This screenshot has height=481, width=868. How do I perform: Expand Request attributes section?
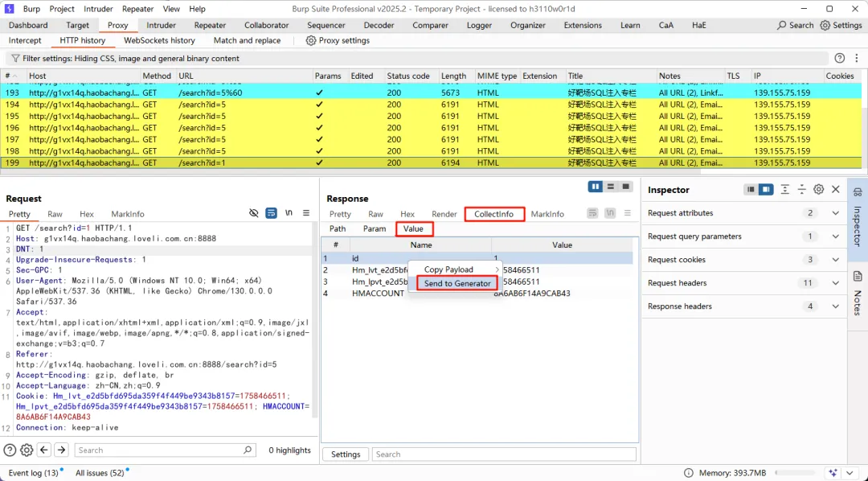click(x=835, y=213)
